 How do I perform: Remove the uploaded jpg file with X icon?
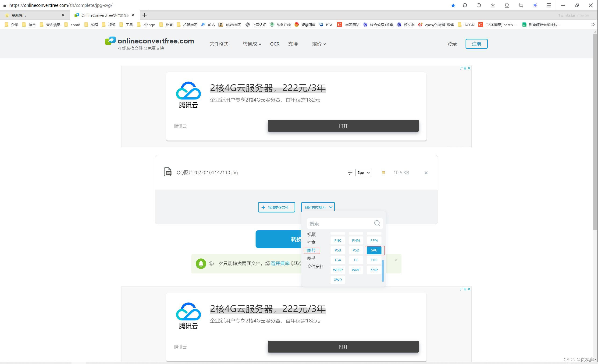(426, 173)
